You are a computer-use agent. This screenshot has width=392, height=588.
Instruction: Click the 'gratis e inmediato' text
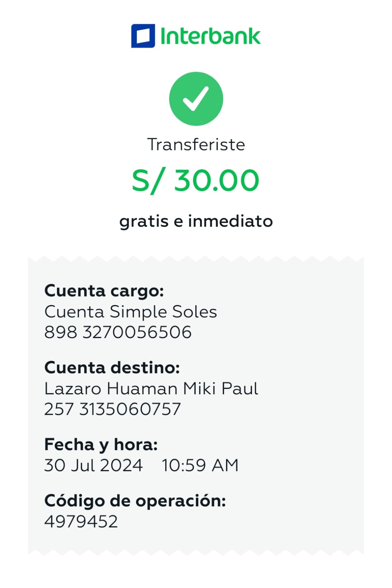pyautogui.click(x=196, y=221)
